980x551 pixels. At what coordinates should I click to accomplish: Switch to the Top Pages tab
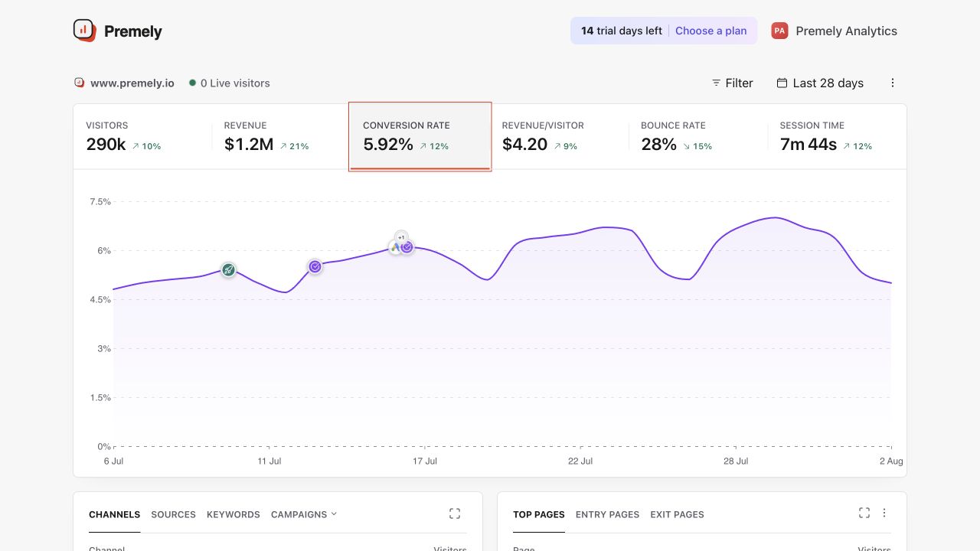[x=539, y=514]
